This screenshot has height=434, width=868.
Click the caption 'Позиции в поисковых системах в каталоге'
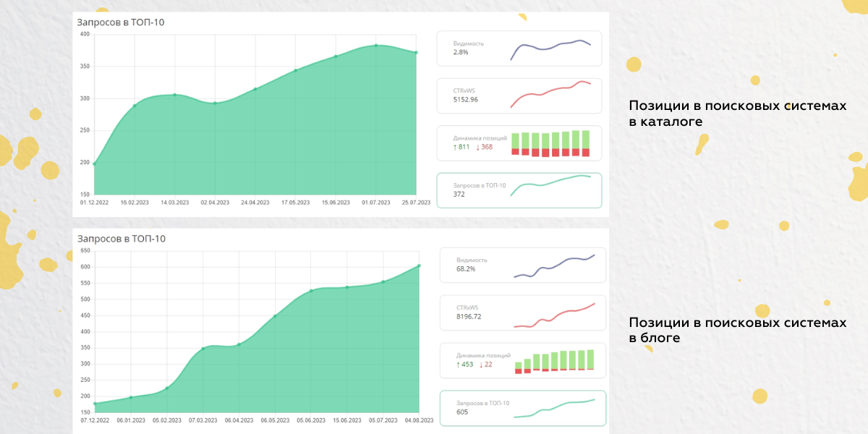(x=736, y=114)
